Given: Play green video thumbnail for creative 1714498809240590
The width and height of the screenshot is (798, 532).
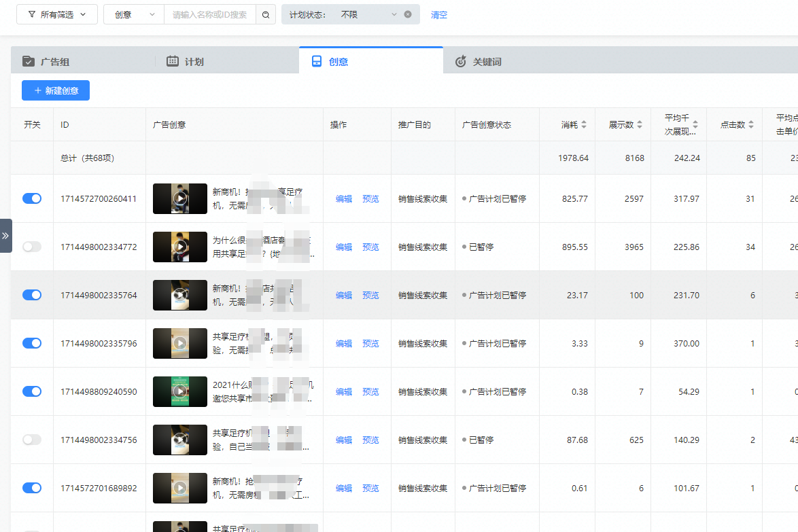Looking at the screenshot, I should pyautogui.click(x=179, y=391).
